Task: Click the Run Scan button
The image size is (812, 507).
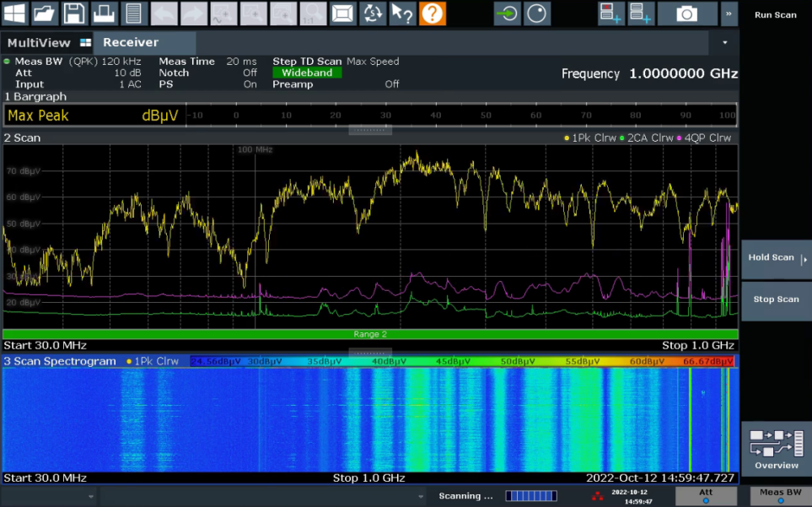Action: coord(775,15)
